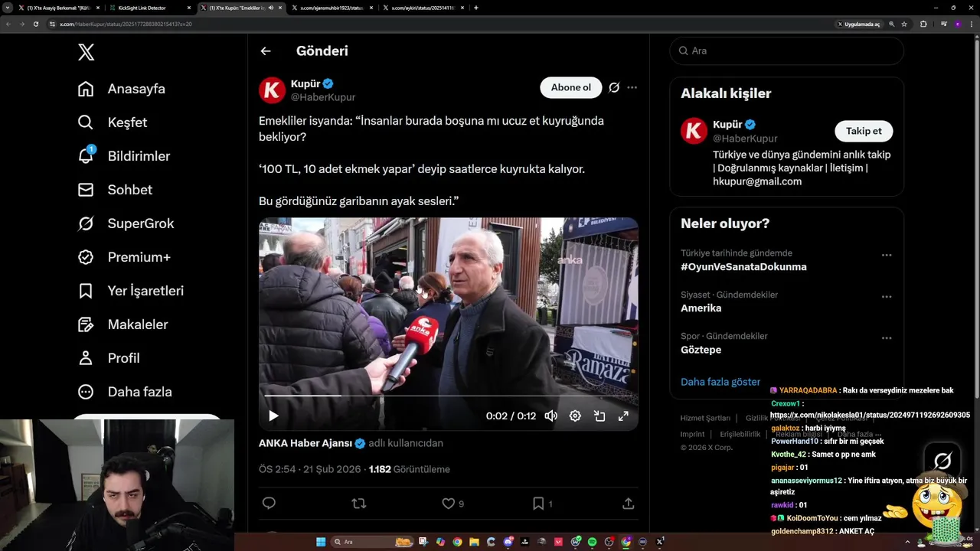Click the Grok icon beside Abone ol
This screenshot has width=980, height=551.
click(614, 87)
